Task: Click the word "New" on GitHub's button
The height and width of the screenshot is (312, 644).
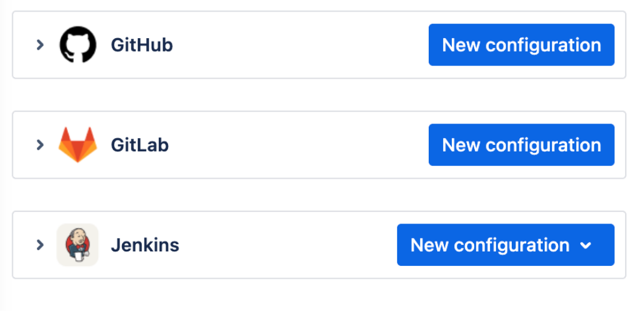Action: (461, 45)
